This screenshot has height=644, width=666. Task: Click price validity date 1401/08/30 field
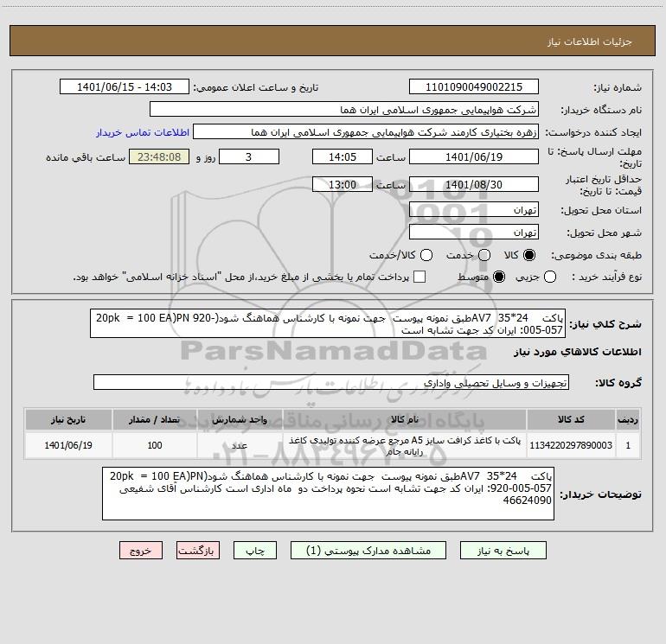474,184
